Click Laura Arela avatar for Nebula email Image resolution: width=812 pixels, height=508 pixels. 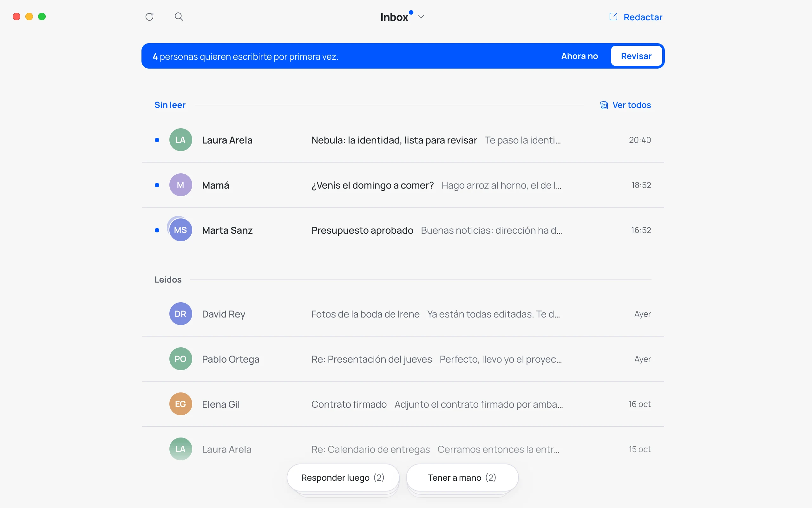pos(180,140)
